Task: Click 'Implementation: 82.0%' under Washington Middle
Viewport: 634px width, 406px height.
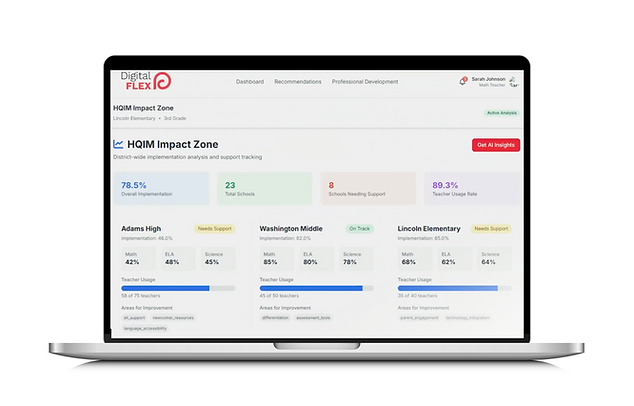Action: [285, 239]
